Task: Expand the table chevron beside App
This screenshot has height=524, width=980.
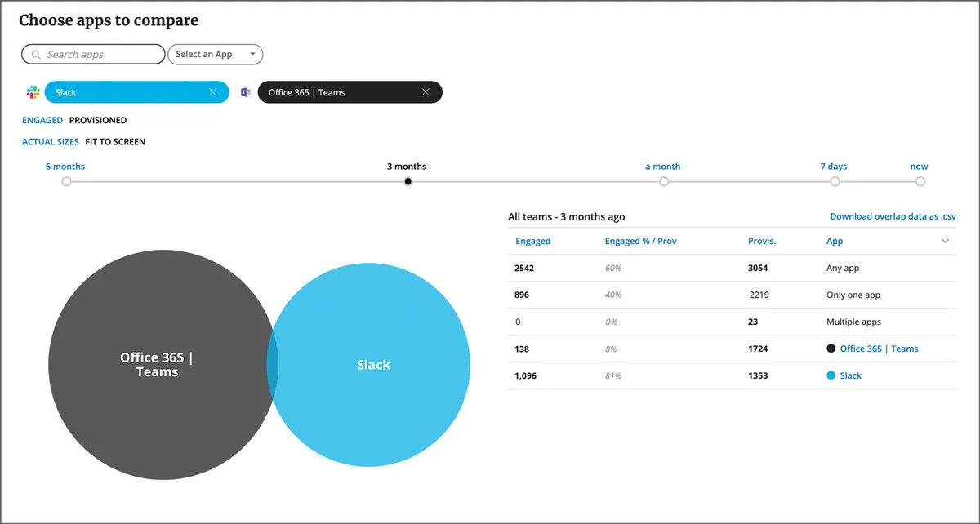Action: (946, 241)
